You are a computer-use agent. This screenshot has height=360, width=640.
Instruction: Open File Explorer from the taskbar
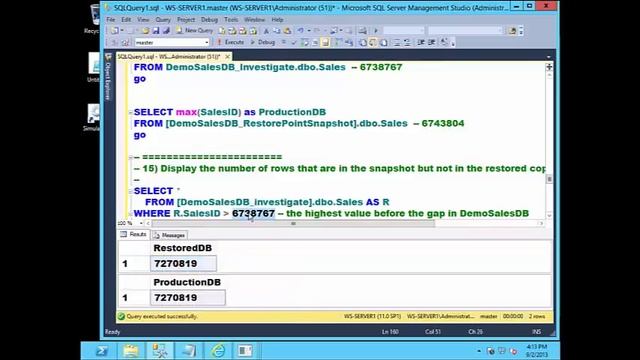(x=131, y=351)
